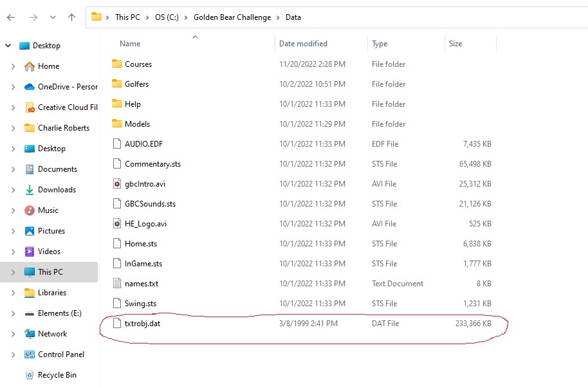Select the OneDrive cloud icon
This screenshot has height=386, width=588.
pos(29,87)
